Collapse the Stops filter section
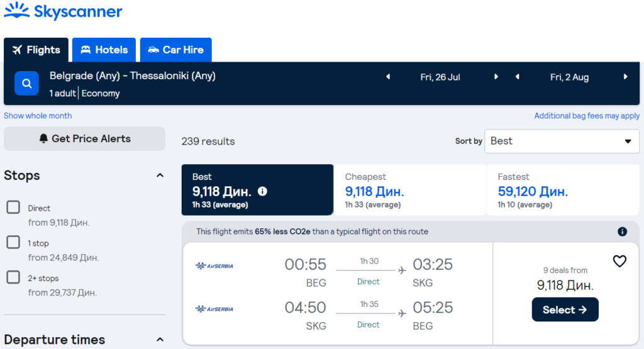The image size is (644, 349). coord(160,175)
